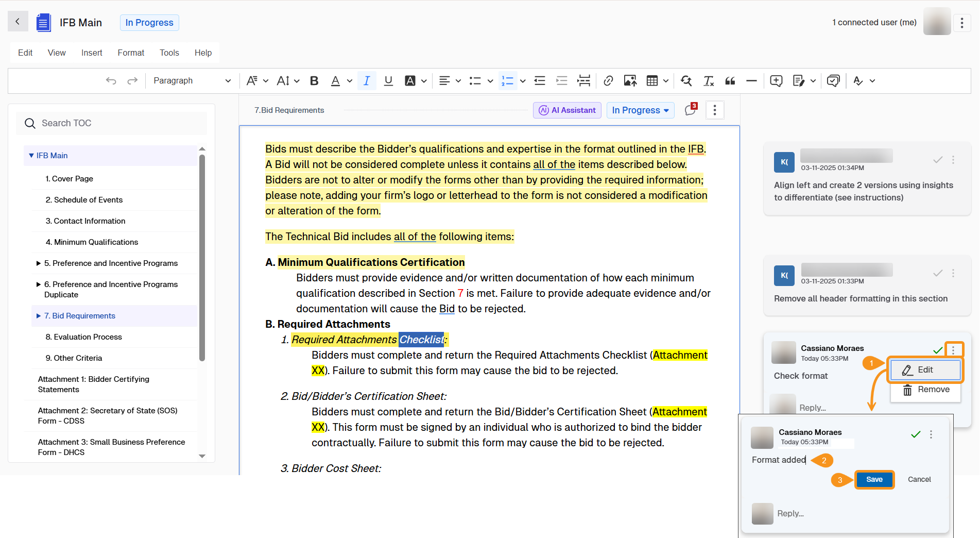
Task: Toggle the Italic formatting icon
Action: tap(367, 81)
